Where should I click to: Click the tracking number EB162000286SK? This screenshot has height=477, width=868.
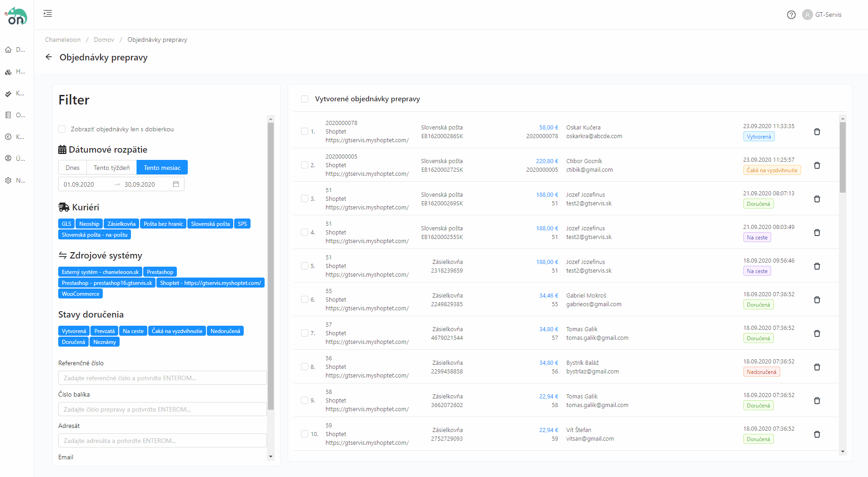tap(442, 136)
